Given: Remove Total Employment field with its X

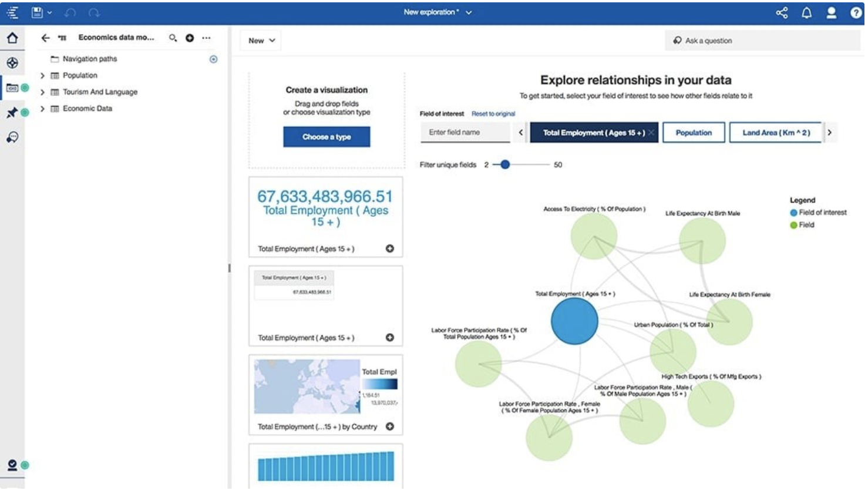Looking at the screenshot, I should tap(651, 133).
